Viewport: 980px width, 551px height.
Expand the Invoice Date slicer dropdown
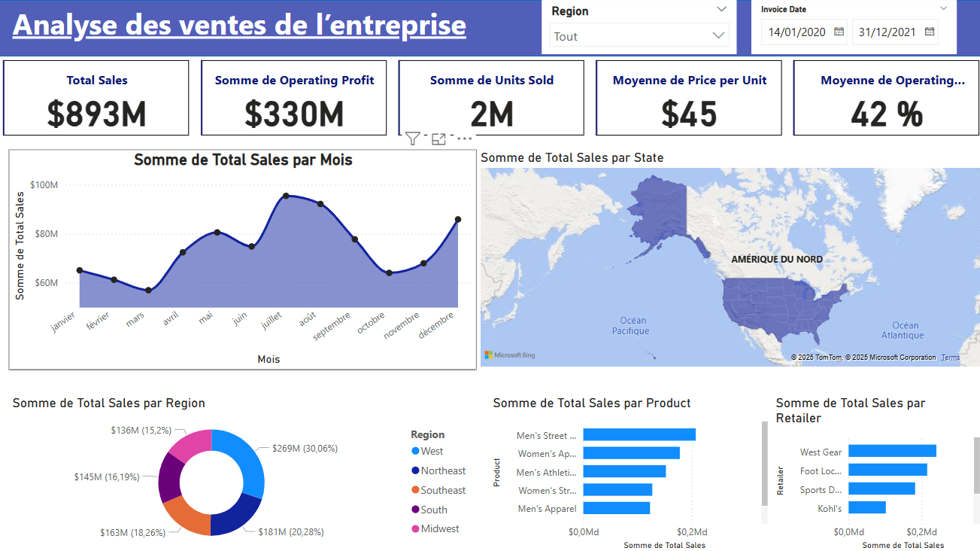945,8
